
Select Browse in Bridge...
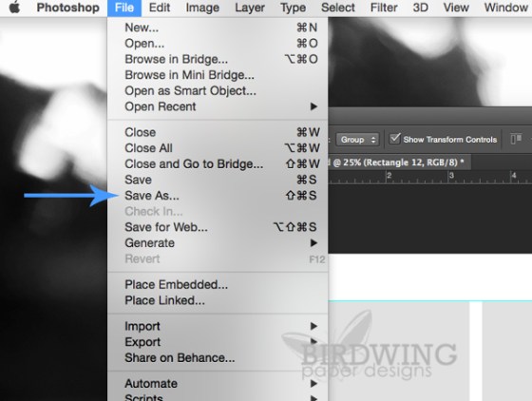(x=218, y=59)
